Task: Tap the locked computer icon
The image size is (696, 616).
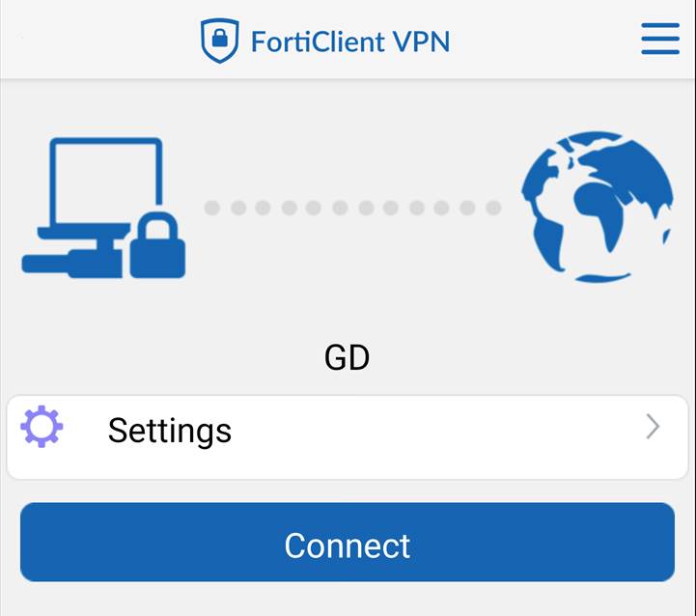Action: click(x=103, y=208)
